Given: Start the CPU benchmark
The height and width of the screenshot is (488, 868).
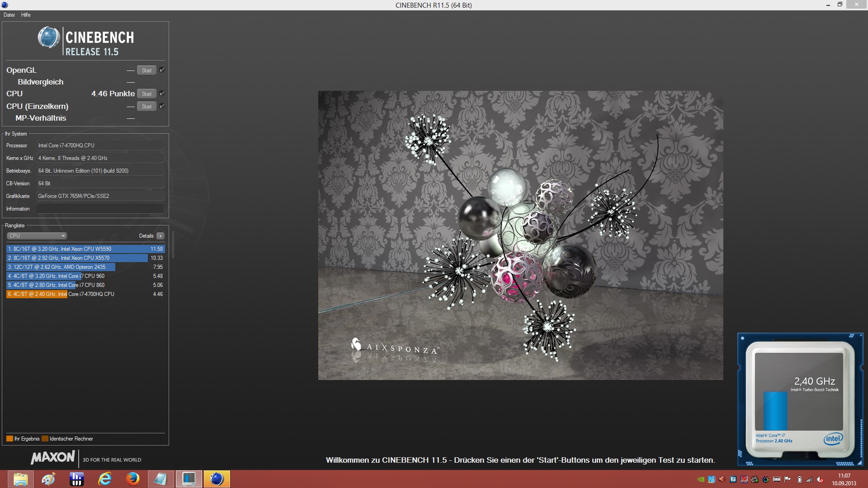Looking at the screenshot, I should coord(146,94).
